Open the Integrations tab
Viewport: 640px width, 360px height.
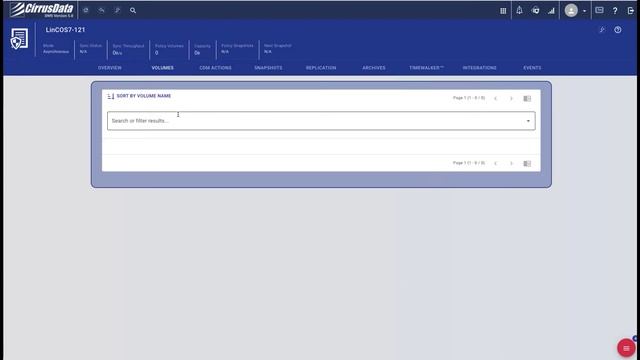(x=480, y=68)
